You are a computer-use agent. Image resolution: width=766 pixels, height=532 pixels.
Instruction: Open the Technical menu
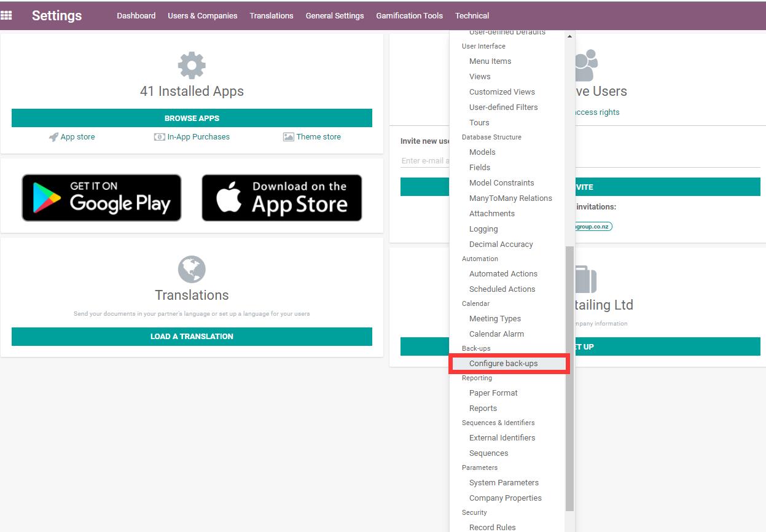pos(472,15)
